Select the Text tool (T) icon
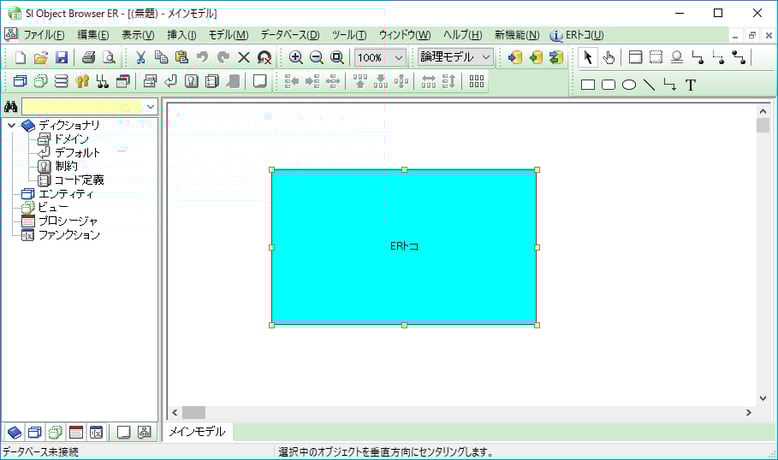The image size is (778, 460). point(690,85)
